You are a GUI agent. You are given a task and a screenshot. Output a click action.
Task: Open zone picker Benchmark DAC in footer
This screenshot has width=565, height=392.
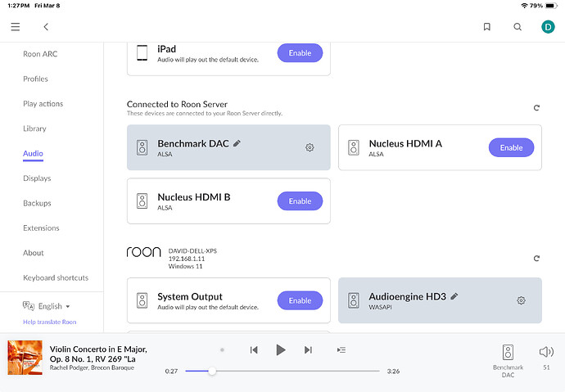pyautogui.click(x=508, y=361)
